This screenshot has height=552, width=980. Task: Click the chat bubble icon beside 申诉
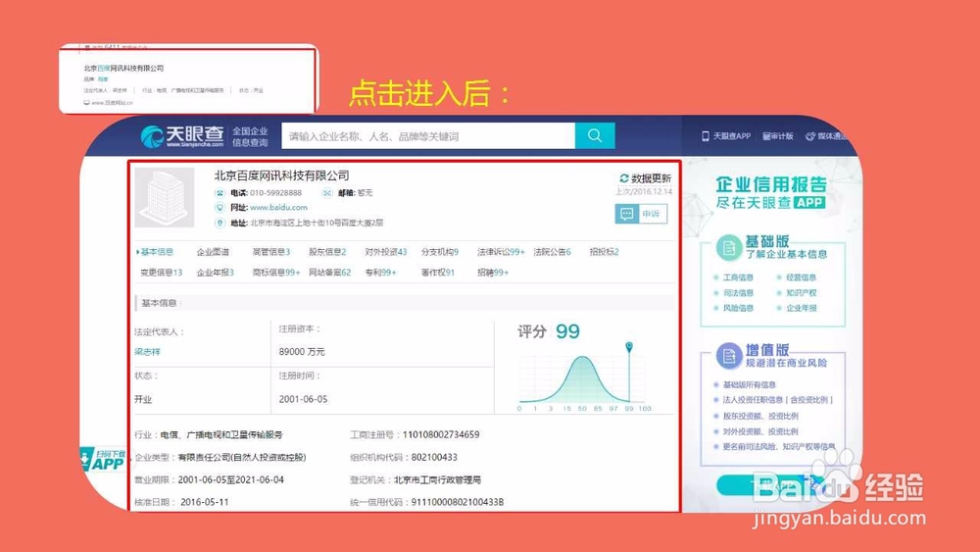tap(626, 214)
